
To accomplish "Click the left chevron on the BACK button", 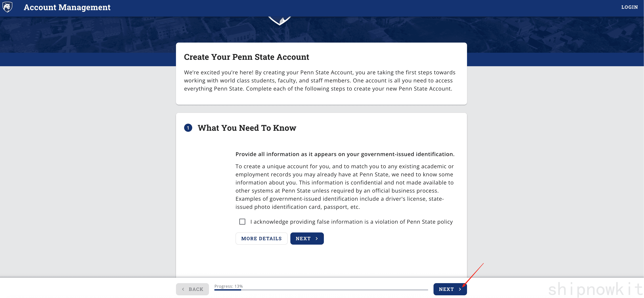I will (x=183, y=289).
